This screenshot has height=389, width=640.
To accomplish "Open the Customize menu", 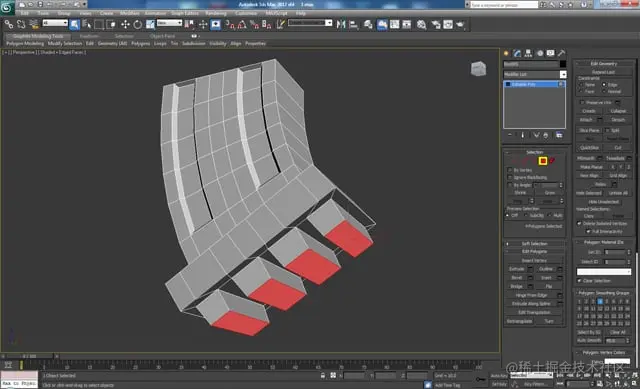I will click(x=246, y=13).
